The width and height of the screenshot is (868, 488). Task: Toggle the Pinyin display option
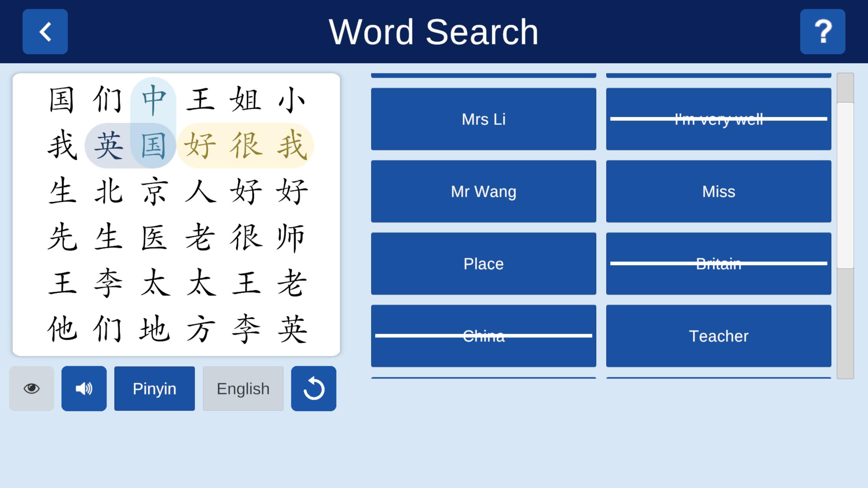(x=154, y=389)
